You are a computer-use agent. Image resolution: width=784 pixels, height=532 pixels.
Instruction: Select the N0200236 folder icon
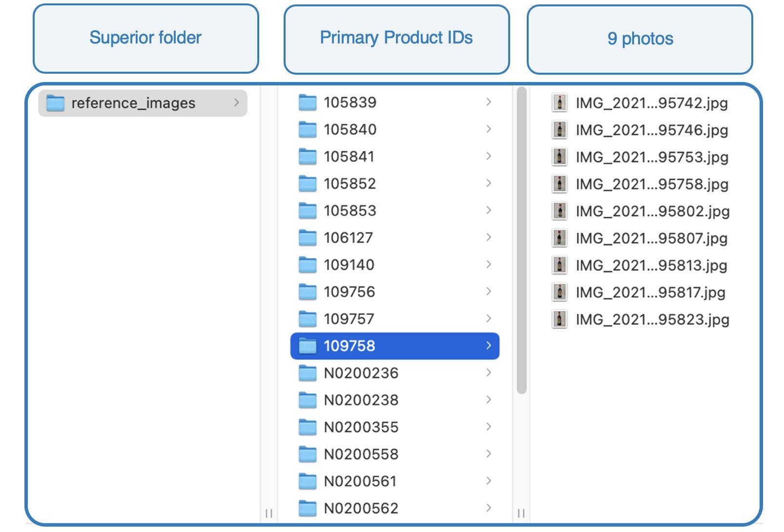[308, 373]
